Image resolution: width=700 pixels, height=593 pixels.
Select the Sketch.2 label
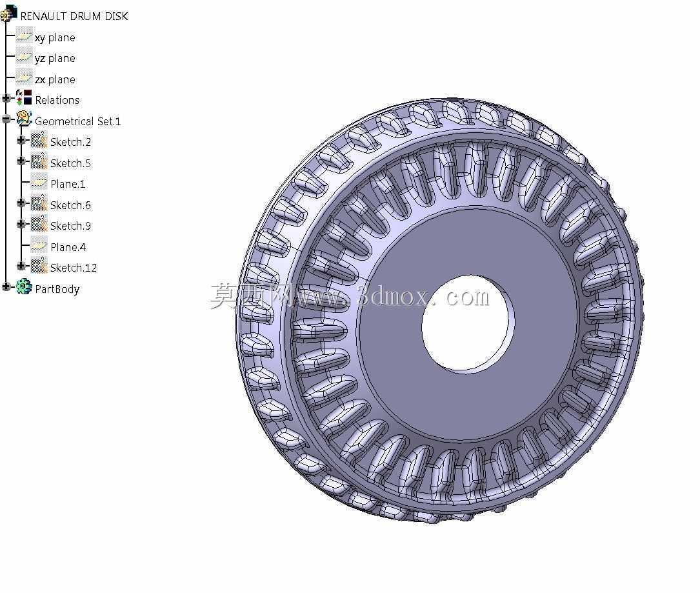point(70,142)
